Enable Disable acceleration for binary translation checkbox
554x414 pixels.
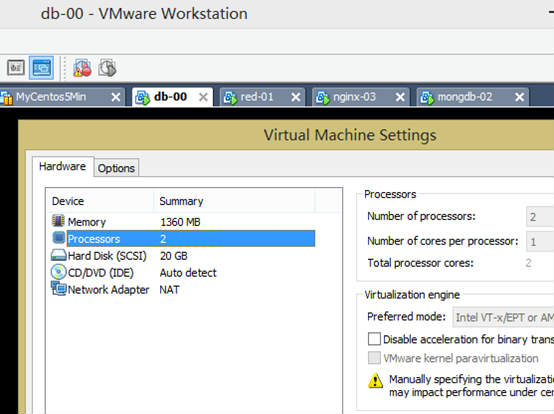pos(374,339)
